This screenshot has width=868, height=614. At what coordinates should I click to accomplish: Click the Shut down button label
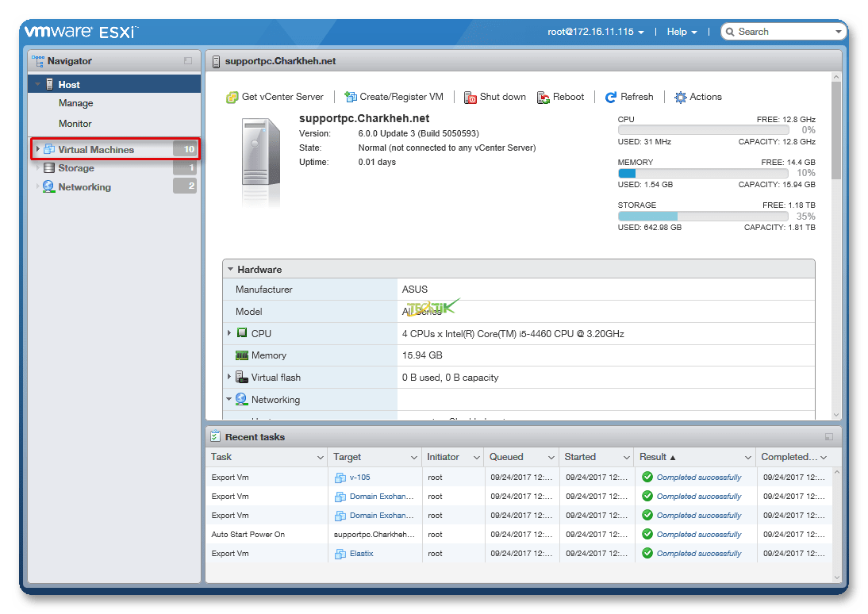pos(503,97)
